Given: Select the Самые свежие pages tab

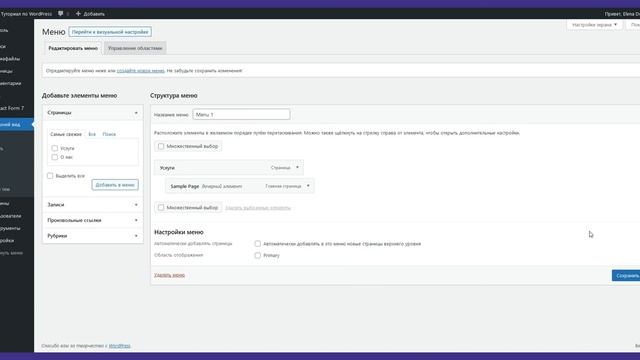Looking at the screenshot, I should 66,134.
